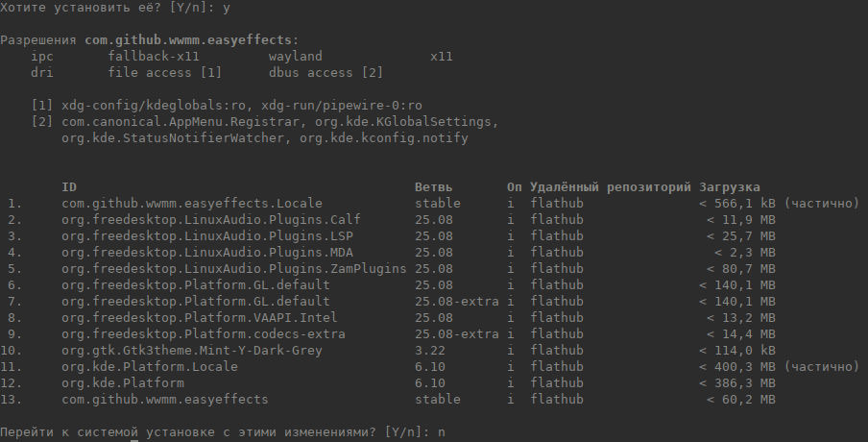Click the Ветвь column header
Image resolution: width=868 pixels, height=442 pixels.
pos(433,186)
